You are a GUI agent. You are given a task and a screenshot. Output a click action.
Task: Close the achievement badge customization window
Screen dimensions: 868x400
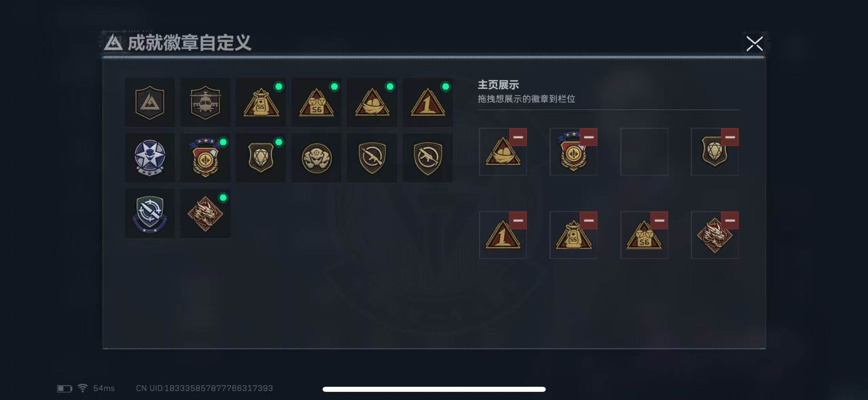pyautogui.click(x=755, y=44)
